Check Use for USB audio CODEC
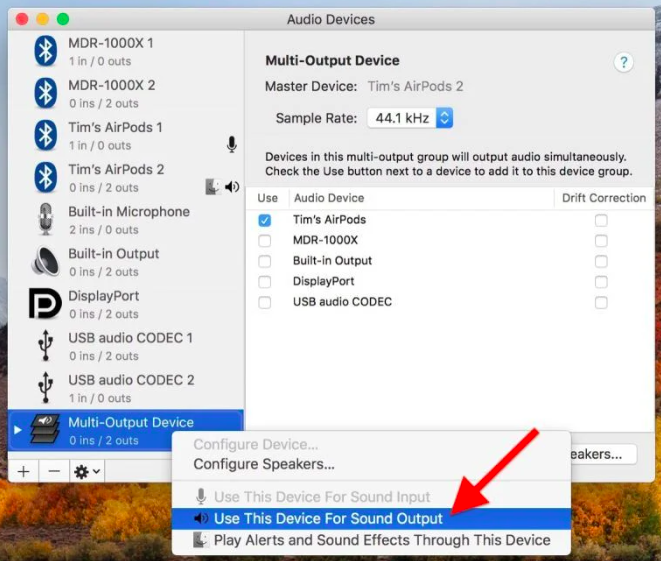Image resolution: width=661 pixels, height=561 pixels. click(265, 302)
